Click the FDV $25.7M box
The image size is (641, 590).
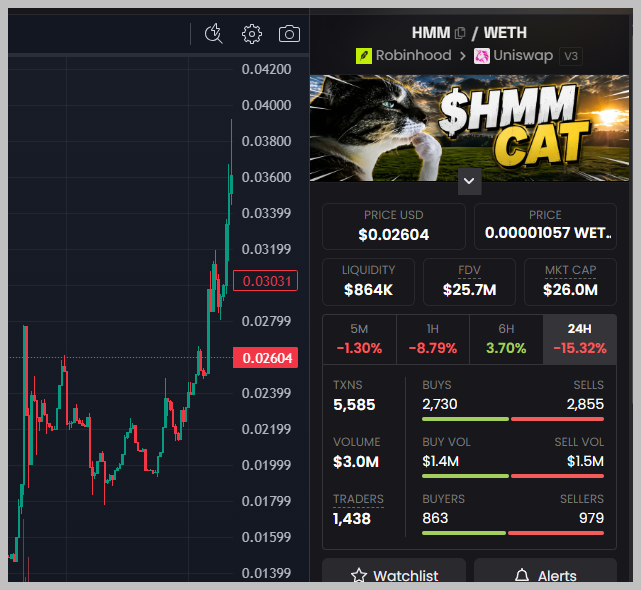click(x=469, y=282)
